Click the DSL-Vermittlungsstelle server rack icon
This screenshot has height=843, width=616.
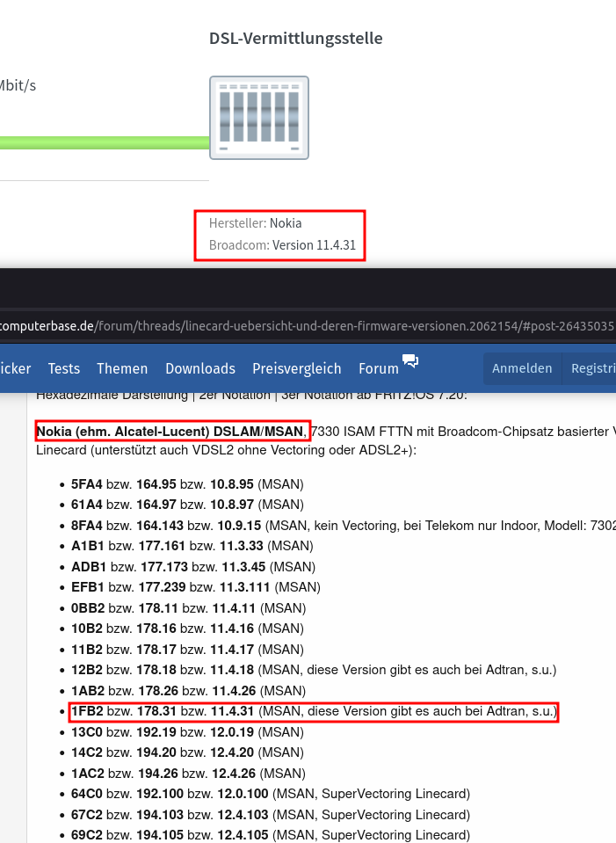tap(259, 118)
